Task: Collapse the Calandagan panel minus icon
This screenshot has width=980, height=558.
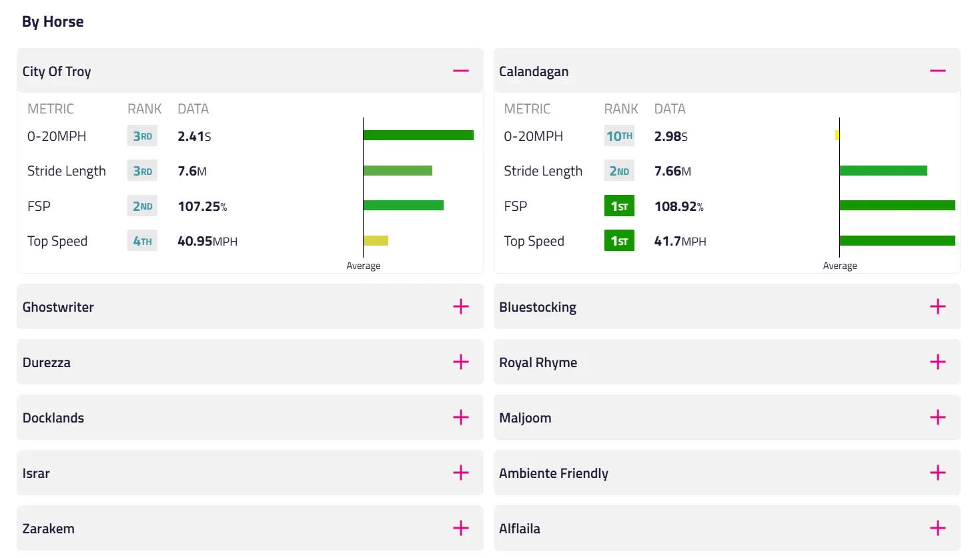Action: tap(937, 71)
